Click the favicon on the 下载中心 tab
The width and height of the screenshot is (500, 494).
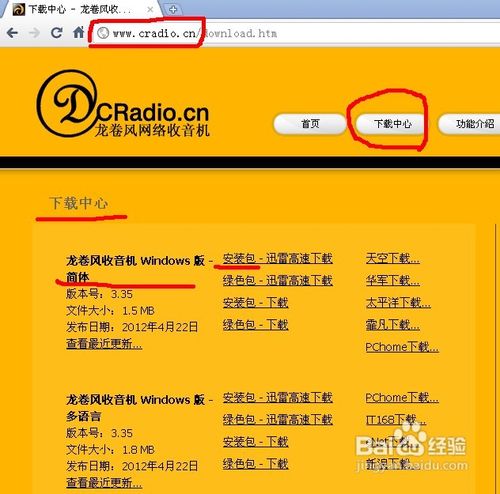(x=19, y=9)
